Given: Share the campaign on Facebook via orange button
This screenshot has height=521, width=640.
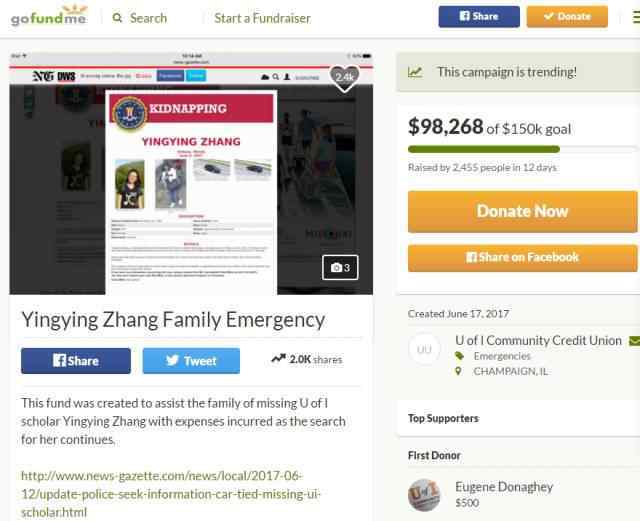Looking at the screenshot, I should click(522, 258).
